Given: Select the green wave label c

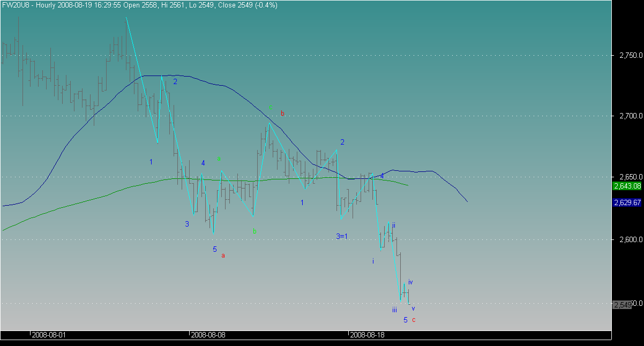Looking at the screenshot, I should pos(271,108).
